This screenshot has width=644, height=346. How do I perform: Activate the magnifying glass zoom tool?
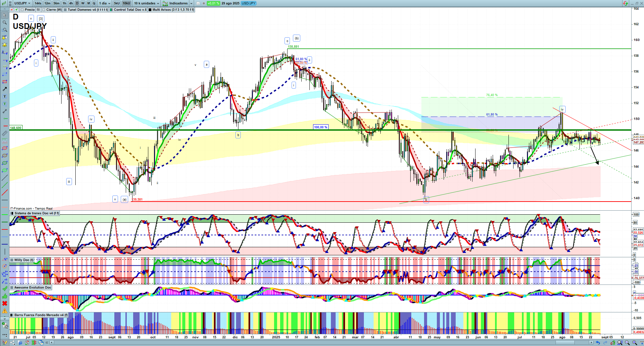point(5,23)
